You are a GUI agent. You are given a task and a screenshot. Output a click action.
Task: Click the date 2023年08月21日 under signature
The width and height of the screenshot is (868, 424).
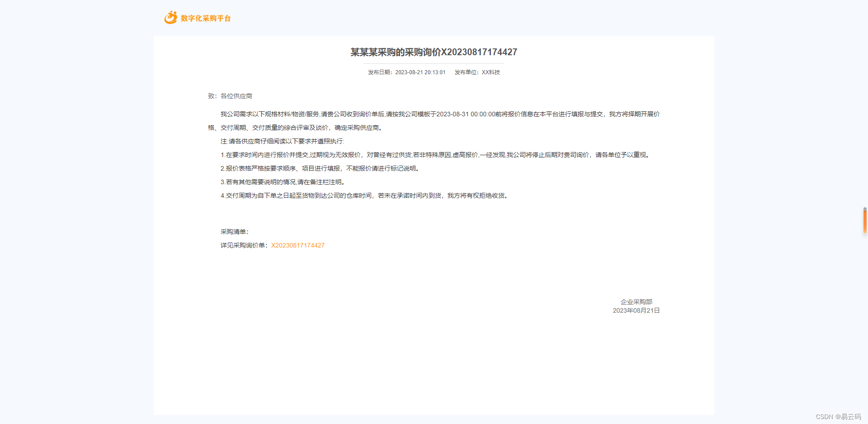(636, 310)
